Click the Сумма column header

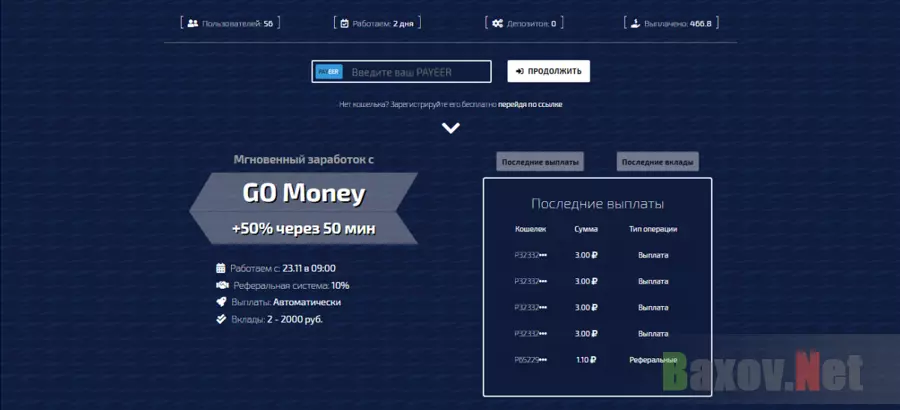(x=586, y=229)
